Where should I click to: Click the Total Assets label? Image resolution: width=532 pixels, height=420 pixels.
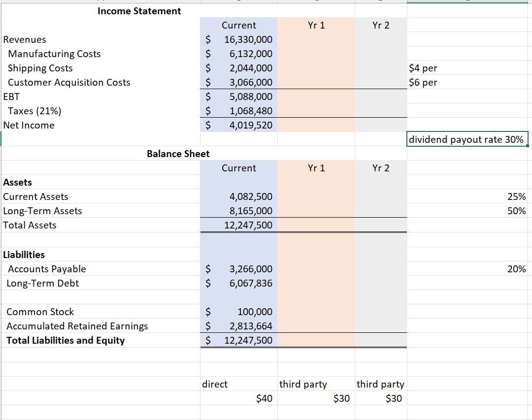pos(30,225)
